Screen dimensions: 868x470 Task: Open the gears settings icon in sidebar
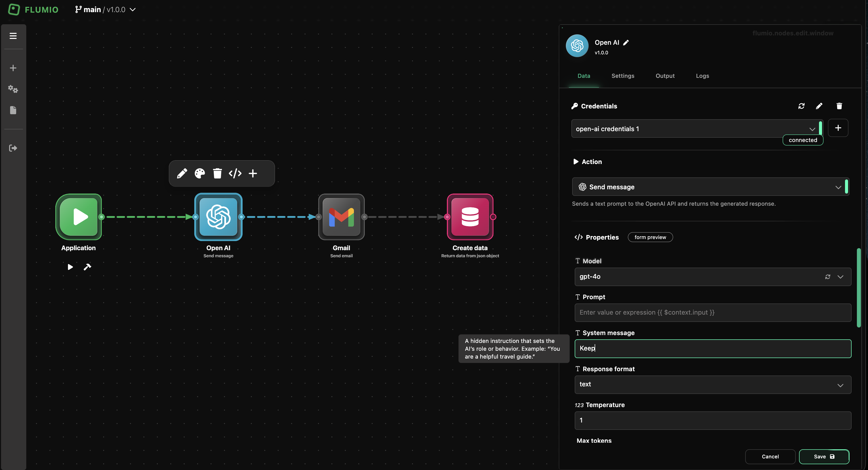13,89
